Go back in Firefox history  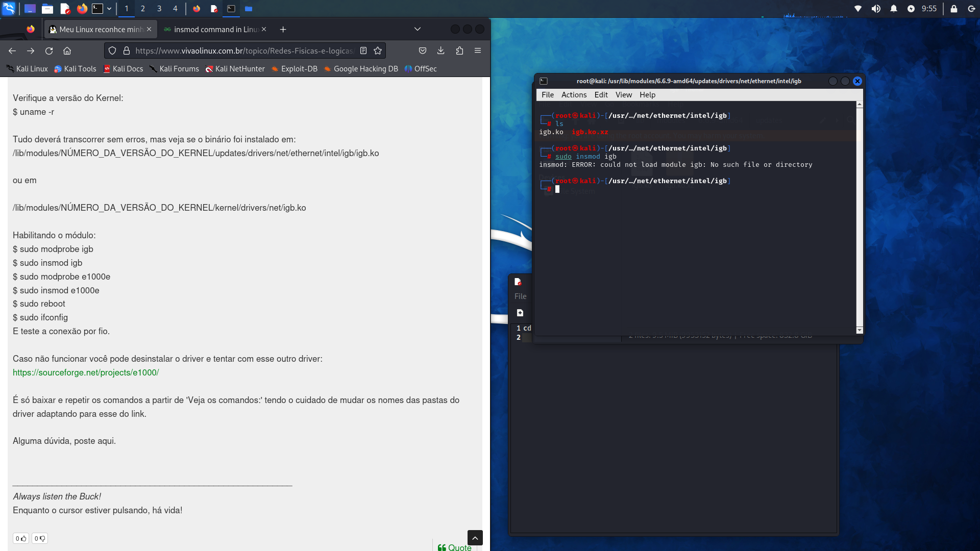pyautogui.click(x=12, y=51)
